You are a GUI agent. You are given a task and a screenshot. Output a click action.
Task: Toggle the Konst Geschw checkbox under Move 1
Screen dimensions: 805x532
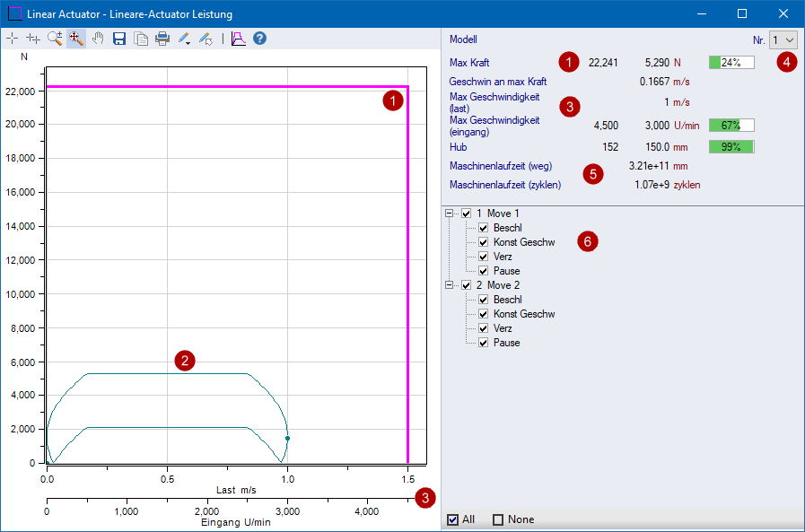[x=484, y=242]
